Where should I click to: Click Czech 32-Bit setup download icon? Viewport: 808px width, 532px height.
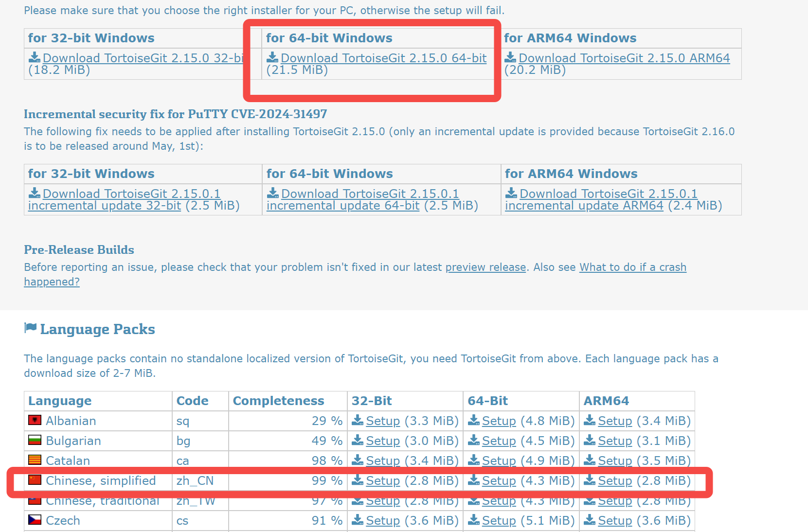click(358, 520)
